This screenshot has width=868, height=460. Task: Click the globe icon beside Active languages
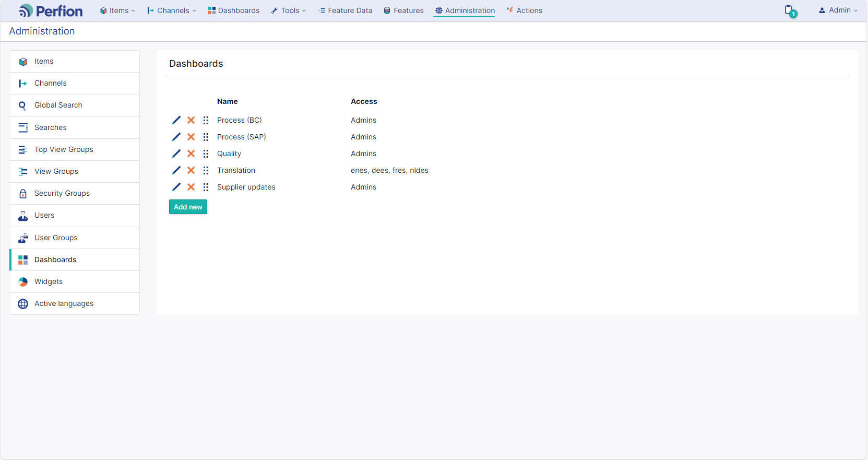[23, 304]
